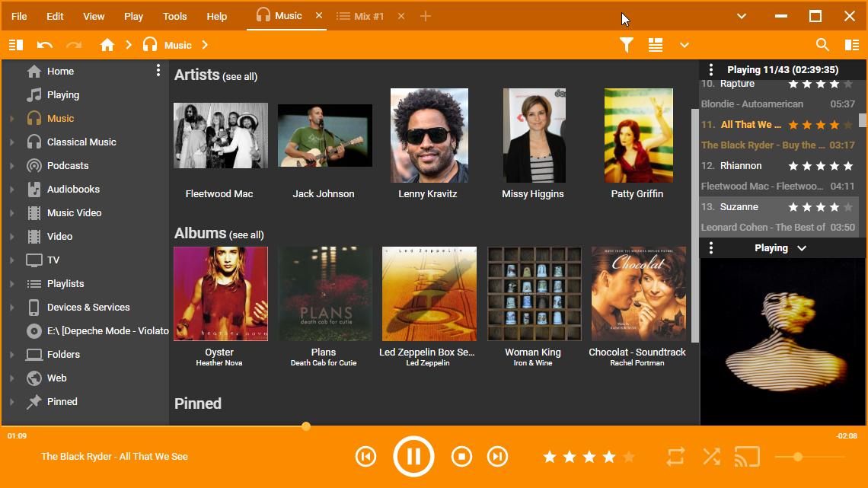Toggle repeat playback mode
The height and width of the screenshot is (488, 868).
[675, 456]
